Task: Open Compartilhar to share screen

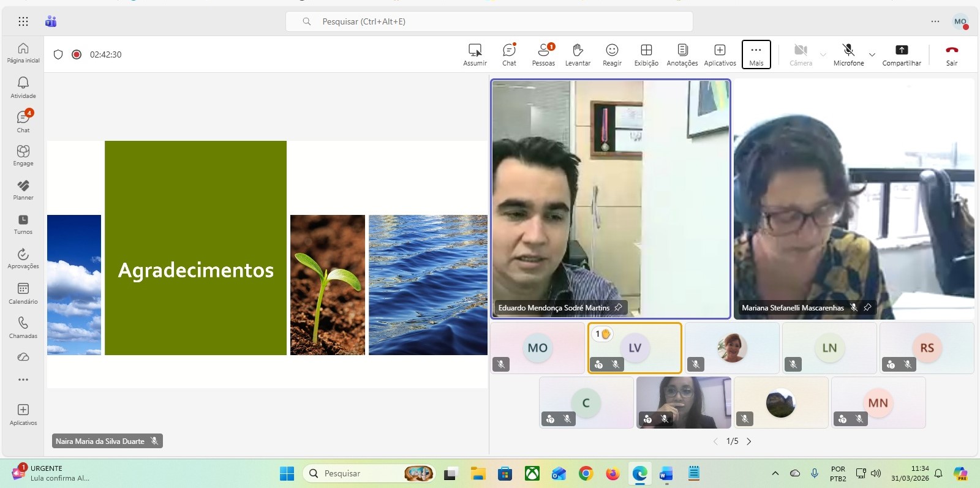Action: point(902,54)
